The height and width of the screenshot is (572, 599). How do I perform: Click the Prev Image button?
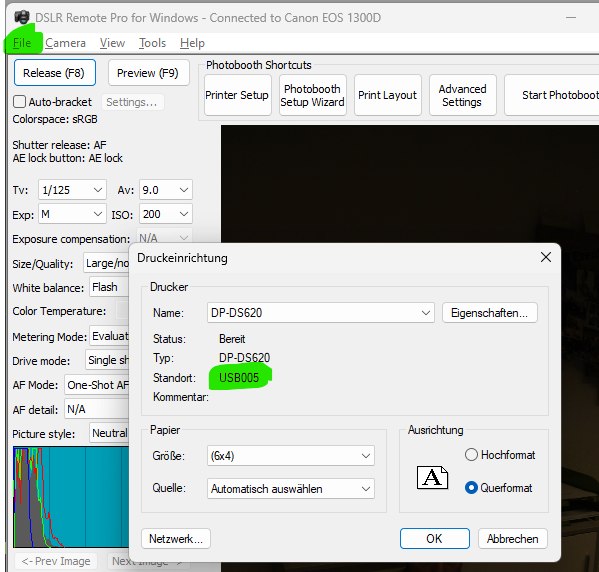click(56, 561)
